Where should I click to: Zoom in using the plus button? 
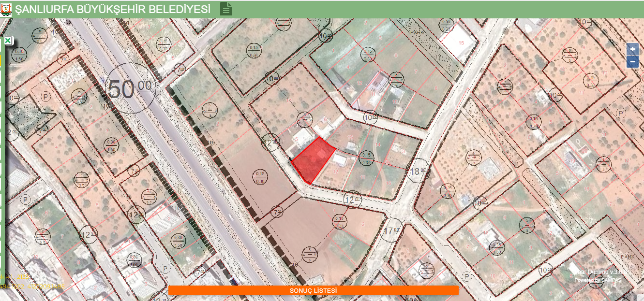coord(632,49)
